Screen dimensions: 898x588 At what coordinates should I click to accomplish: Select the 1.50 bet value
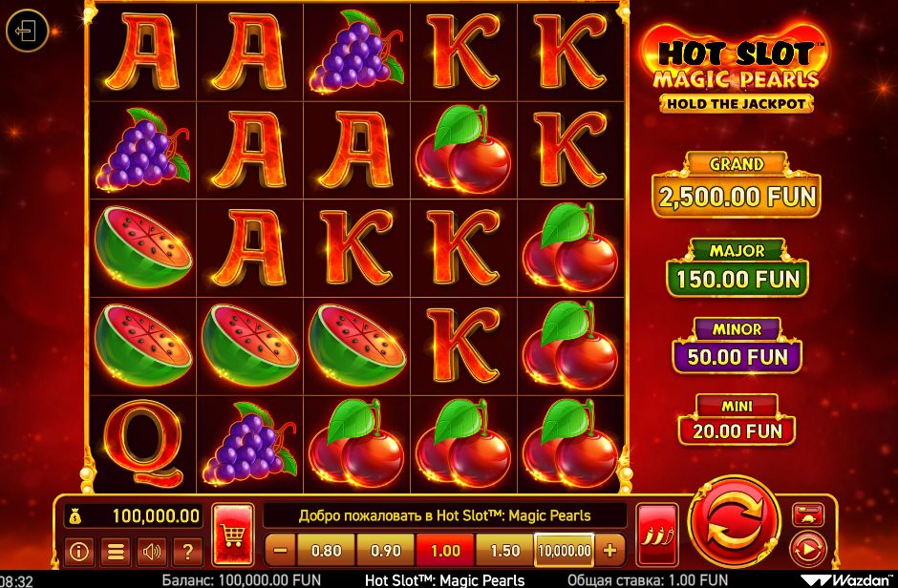504,550
